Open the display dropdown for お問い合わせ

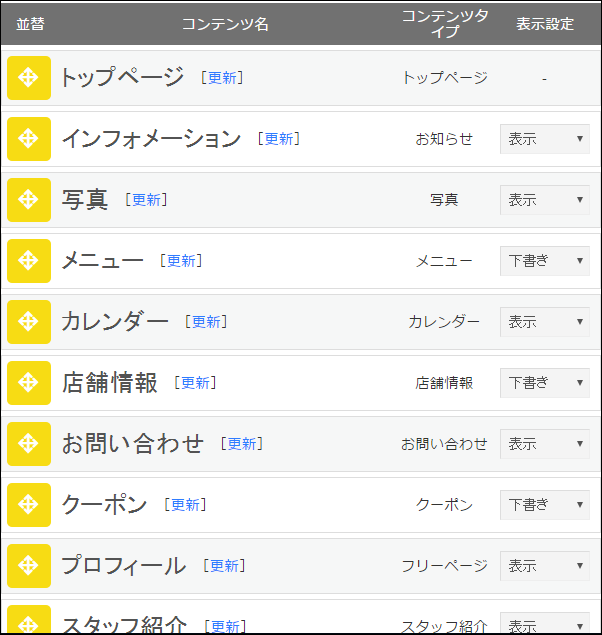point(544,444)
